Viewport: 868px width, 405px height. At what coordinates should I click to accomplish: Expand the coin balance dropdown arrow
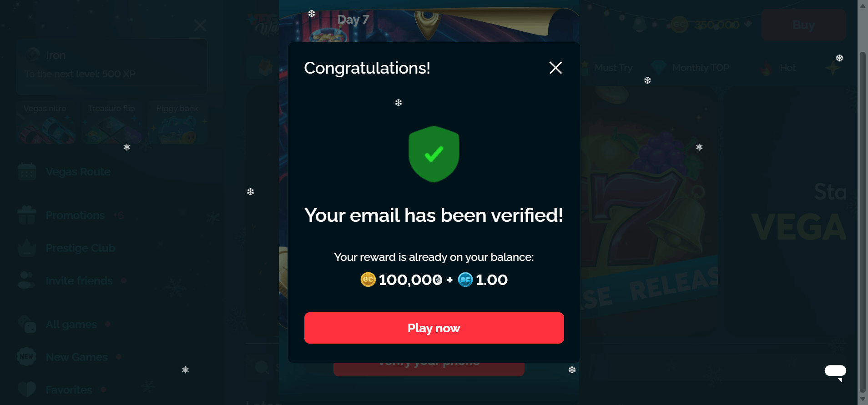point(748,24)
